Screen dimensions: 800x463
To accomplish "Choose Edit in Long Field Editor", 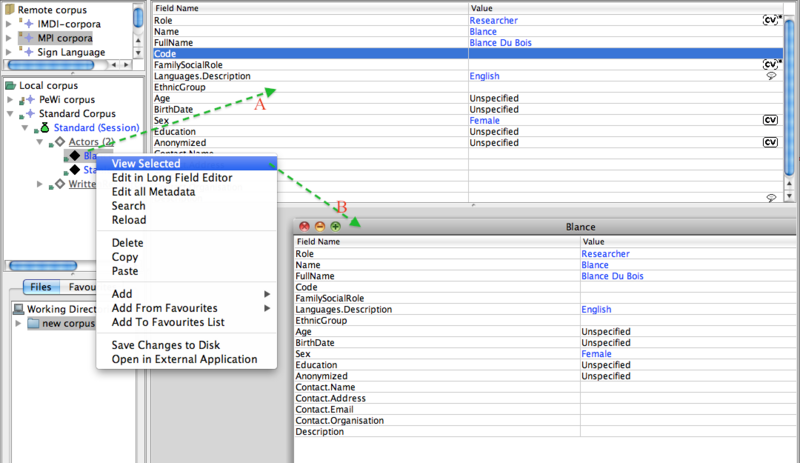I will [x=186, y=178].
